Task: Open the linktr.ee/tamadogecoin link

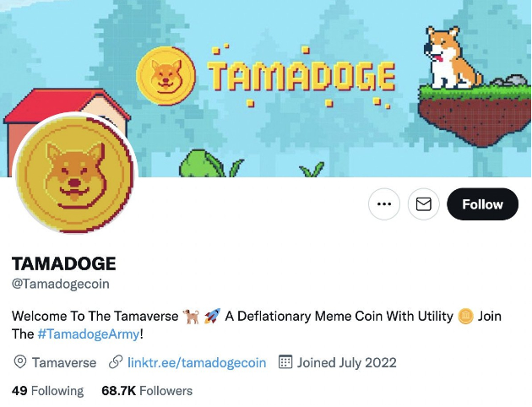Action: click(197, 362)
